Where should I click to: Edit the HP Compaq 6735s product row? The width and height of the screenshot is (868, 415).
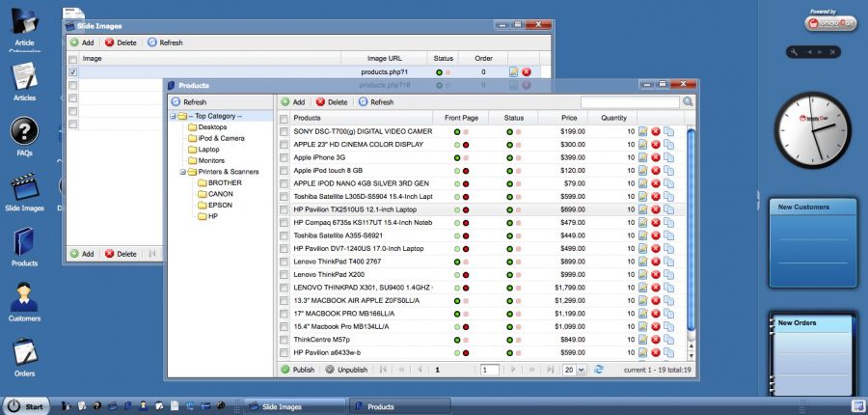642,223
